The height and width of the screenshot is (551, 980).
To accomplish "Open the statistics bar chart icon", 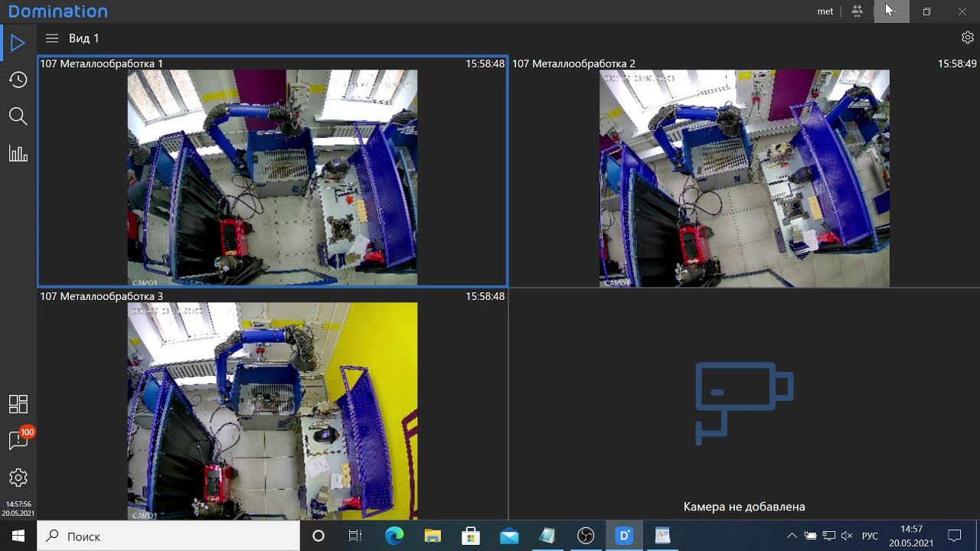I will click(x=18, y=153).
